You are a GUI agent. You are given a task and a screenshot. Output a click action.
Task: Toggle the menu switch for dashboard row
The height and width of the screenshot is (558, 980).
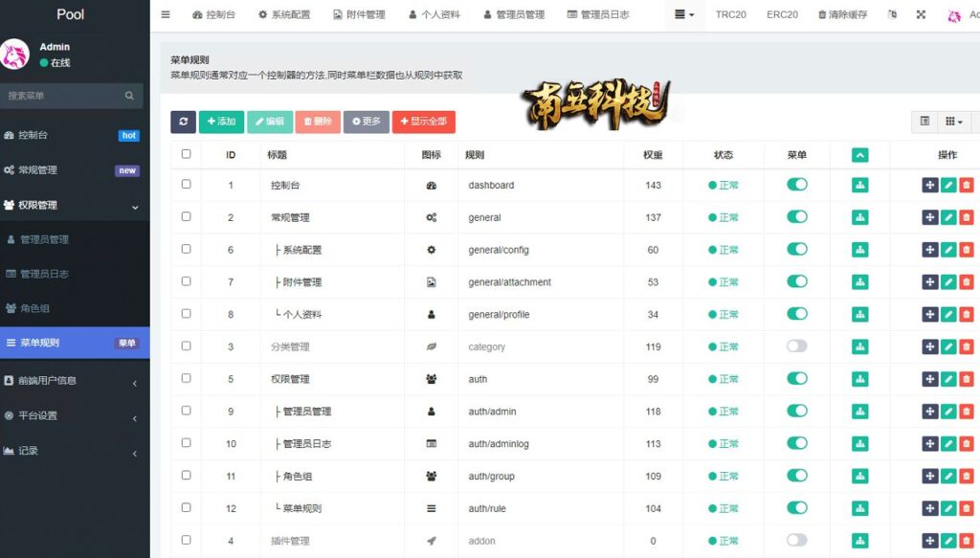(x=797, y=185)
